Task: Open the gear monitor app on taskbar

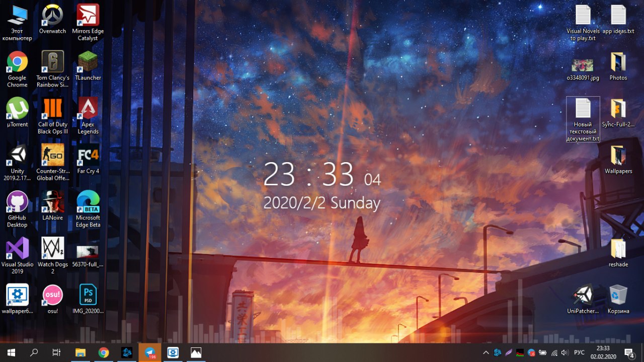Action: pyautogui.click(x=173, y=352)
